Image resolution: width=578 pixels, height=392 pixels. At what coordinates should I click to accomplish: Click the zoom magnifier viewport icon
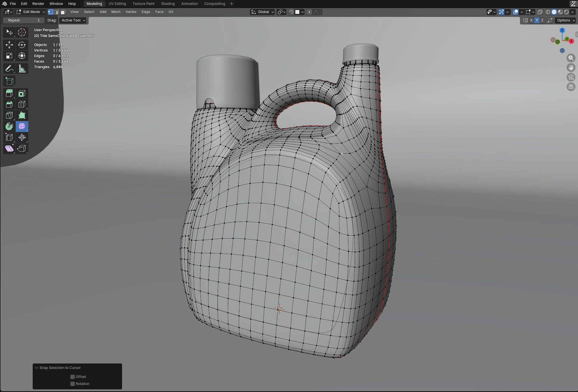coord(571,58)
